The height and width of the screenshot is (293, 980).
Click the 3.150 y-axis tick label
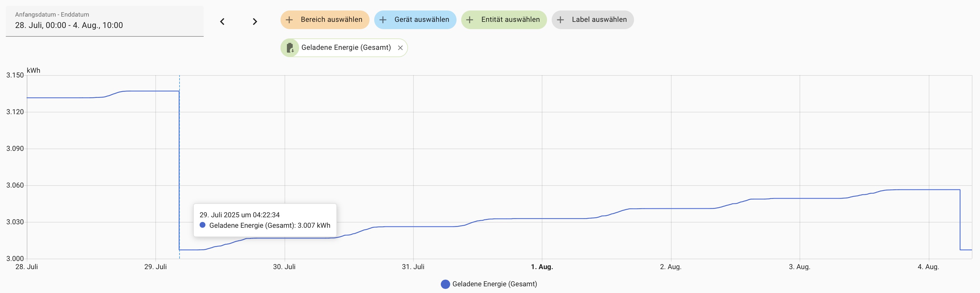(15, 75)
